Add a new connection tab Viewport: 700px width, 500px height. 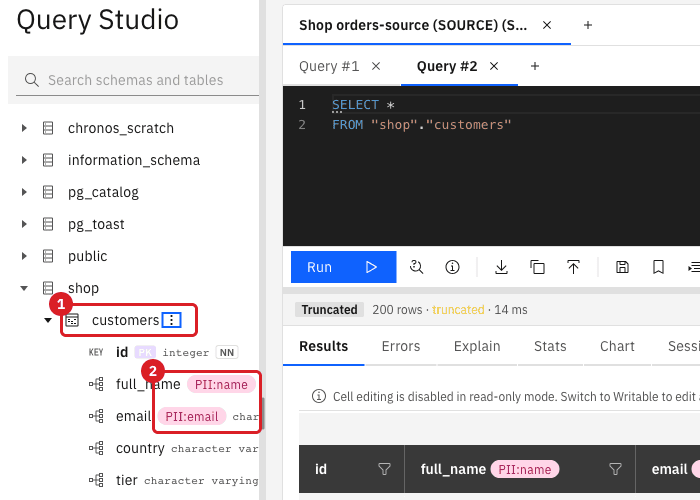(x=588, y=25)
